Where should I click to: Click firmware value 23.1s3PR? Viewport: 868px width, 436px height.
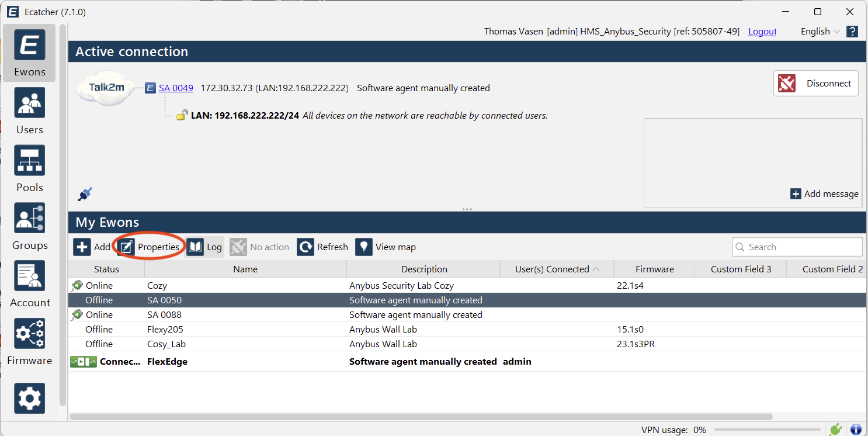tap(636, 344)
